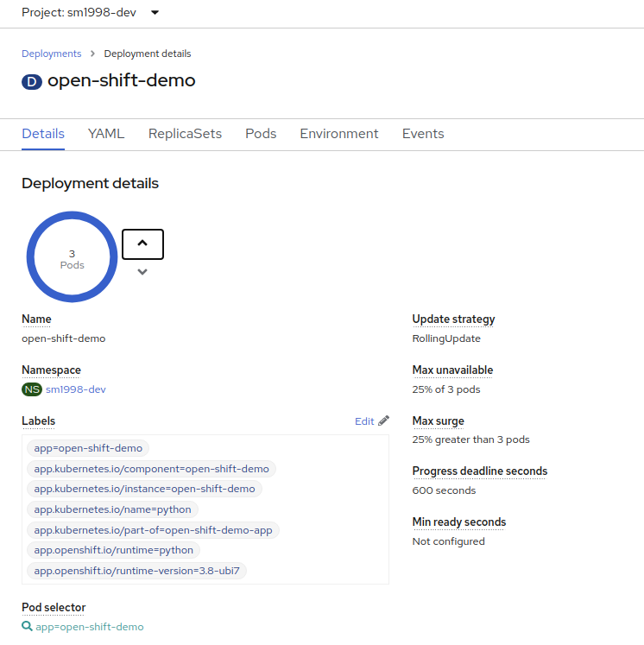Image resolution: width=644 pixels, height=645 pixels.
Task: Click the runtime-version=3.8-ubi7 label chip
Action: pos(138,571)
